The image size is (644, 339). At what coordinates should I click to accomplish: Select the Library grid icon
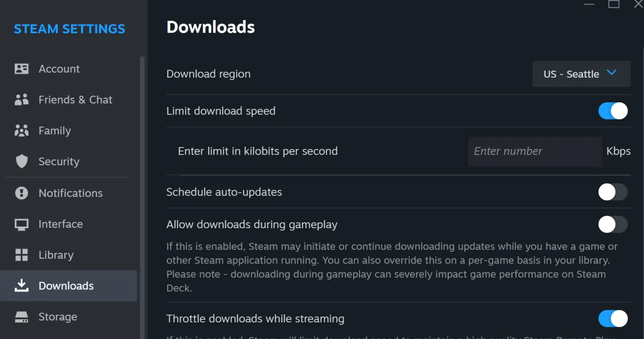pos(22,255)
